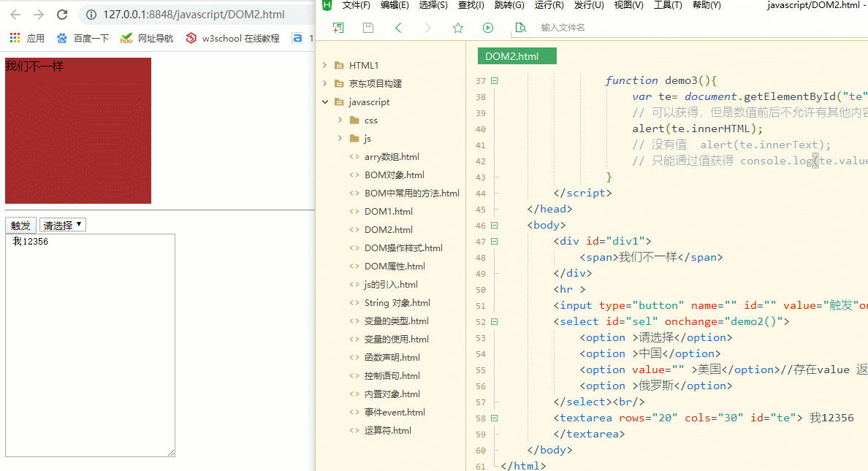The image size is (868, 471).
Task: Expand the js folder
Action: click(x=340, y=138)
